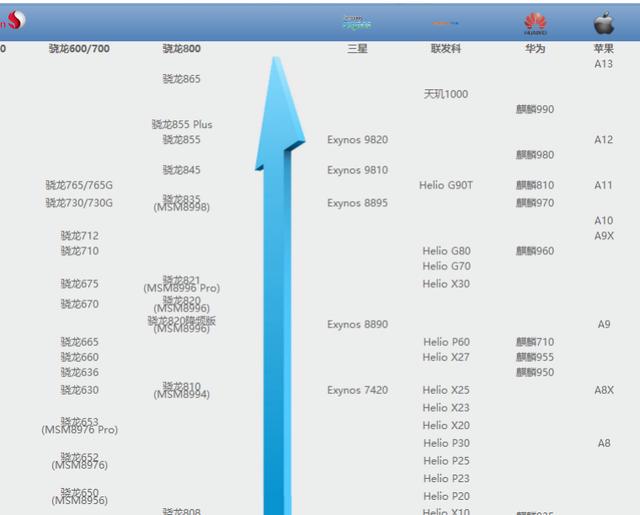
Task: Click the Apple logo
Action: tap(604, 23)
